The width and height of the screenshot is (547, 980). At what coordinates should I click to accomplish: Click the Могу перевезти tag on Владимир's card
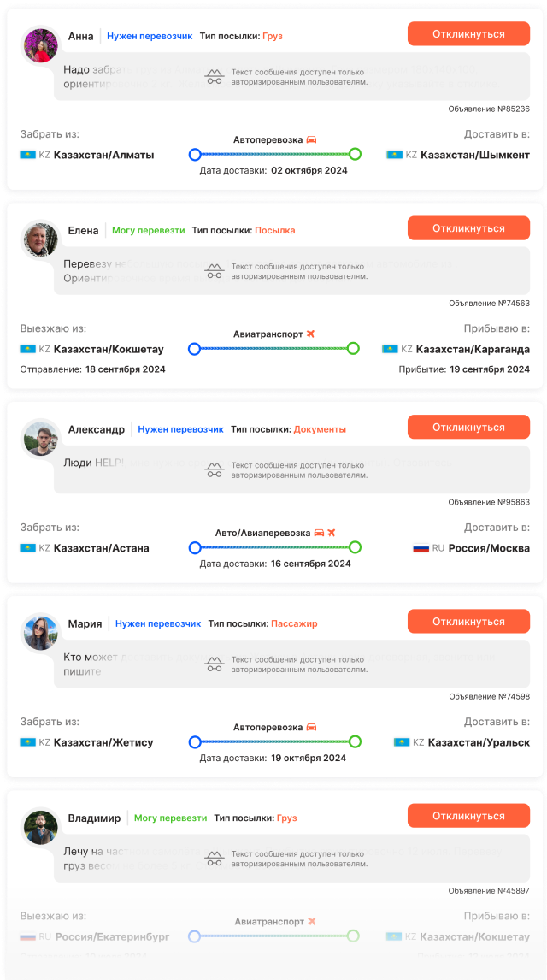(170, 818)
